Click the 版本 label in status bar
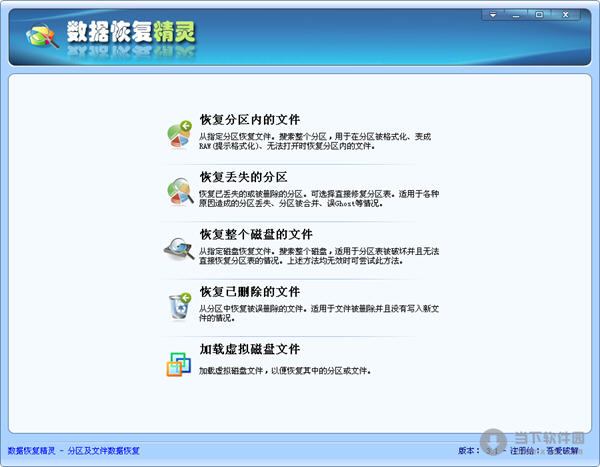This screenshot has width=600, height=467. (468, 451)
